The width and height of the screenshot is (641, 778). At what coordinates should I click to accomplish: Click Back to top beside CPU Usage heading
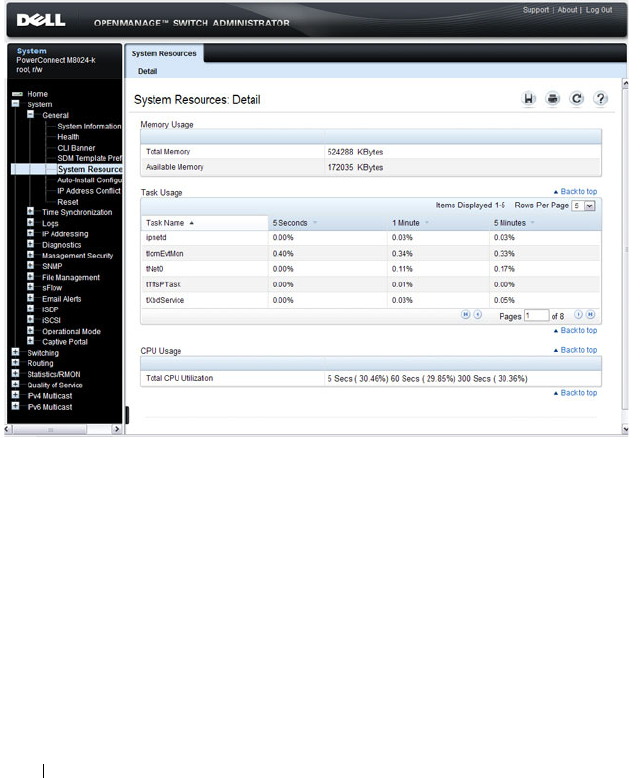click(576, 350)
